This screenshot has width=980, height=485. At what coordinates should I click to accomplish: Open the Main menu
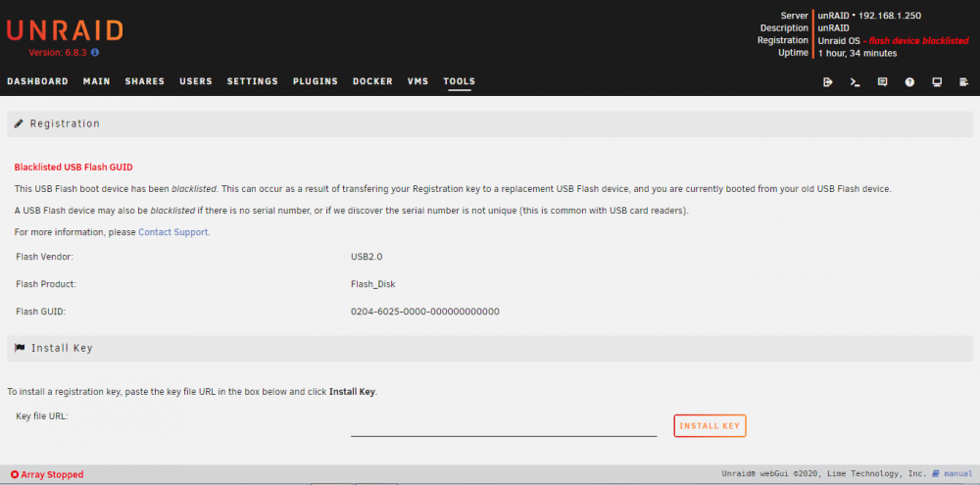tap(96, 82)
